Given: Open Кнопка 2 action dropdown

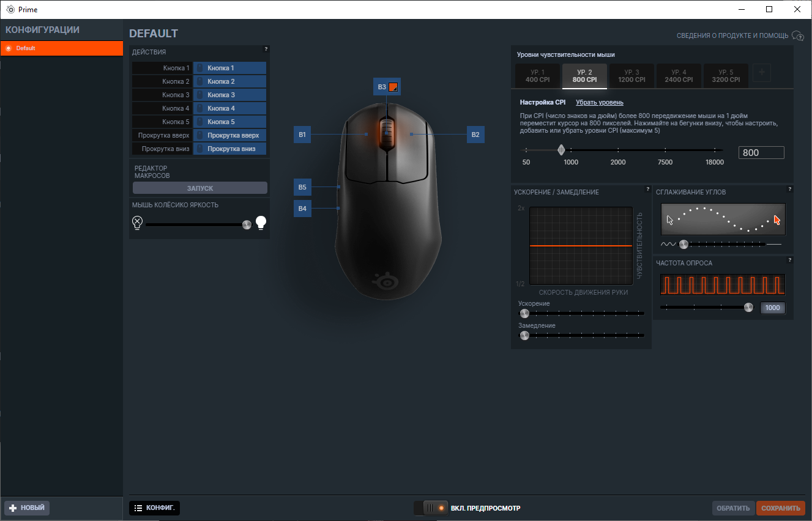Looking at the screenshot, I should point(230,81).
